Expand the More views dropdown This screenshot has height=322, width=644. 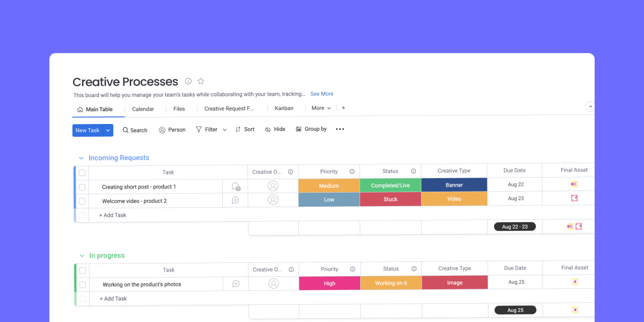click(321, 108)
